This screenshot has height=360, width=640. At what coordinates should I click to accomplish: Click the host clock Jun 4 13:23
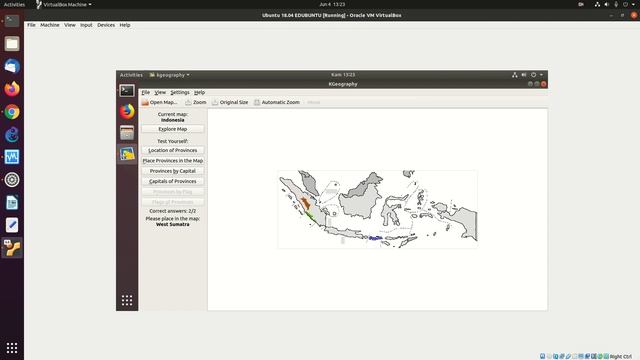coord(332,4)
